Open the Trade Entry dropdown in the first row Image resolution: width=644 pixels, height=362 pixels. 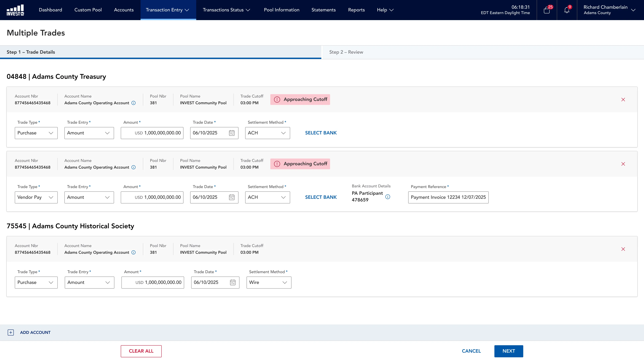[x=89, y=133]
